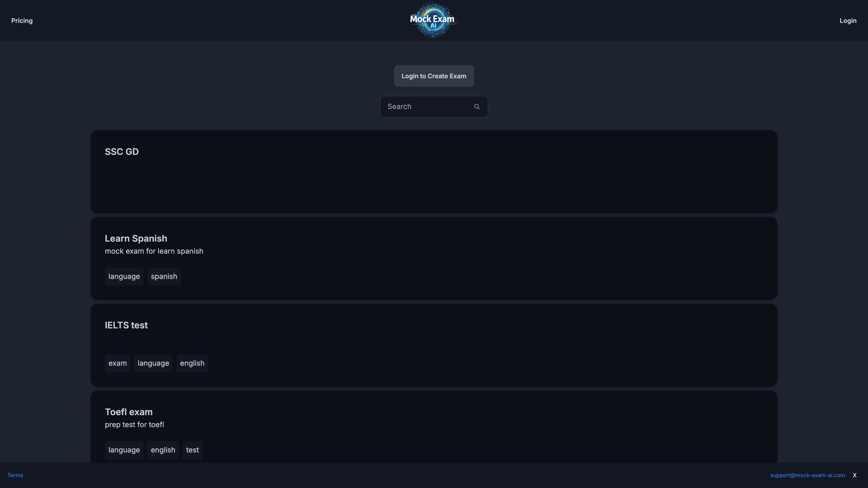Image resolution: width=868 pixels, height=488 pixels.
Task: Open the SSC GD exam card
Action: tap(122, 152)
